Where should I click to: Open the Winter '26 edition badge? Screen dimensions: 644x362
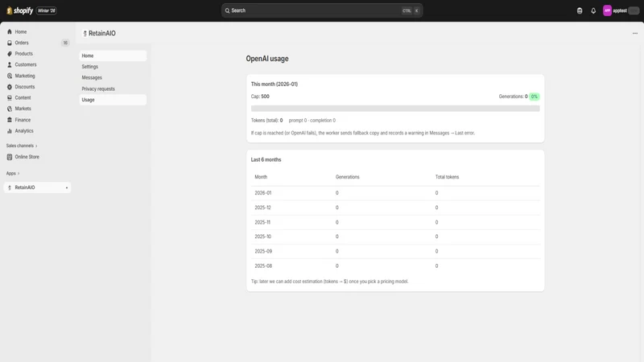tap(47, 10)
